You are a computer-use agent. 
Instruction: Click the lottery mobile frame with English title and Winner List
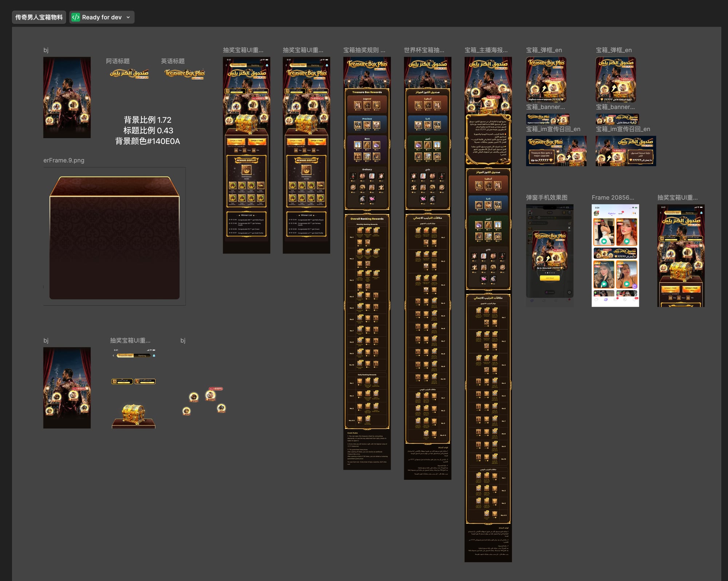coord(306,155)
